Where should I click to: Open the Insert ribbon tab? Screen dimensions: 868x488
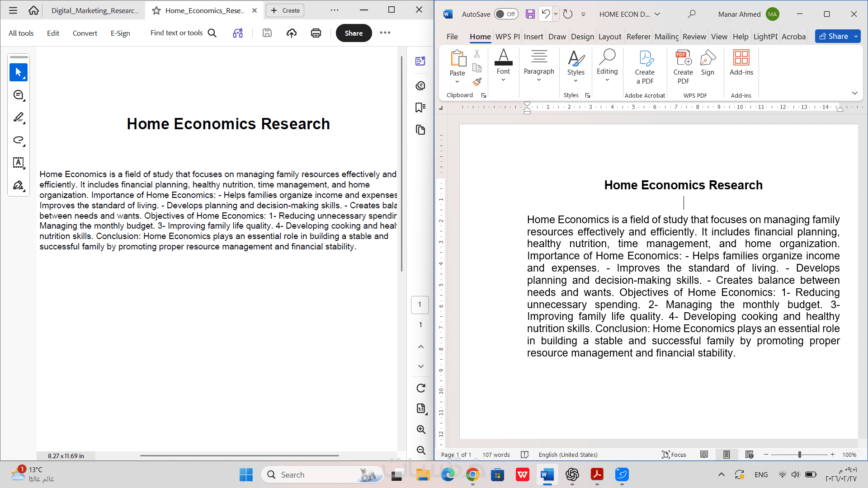tap(533, 37)
